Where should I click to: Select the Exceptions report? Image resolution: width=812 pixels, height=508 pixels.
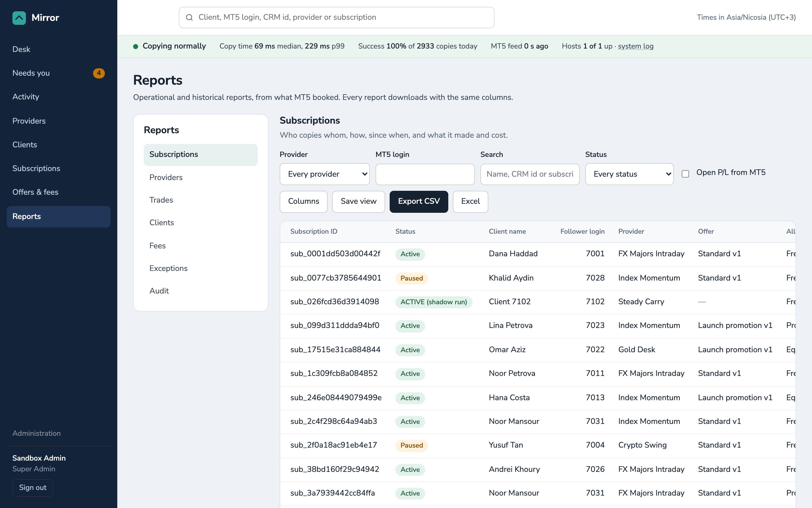[200, 268]
